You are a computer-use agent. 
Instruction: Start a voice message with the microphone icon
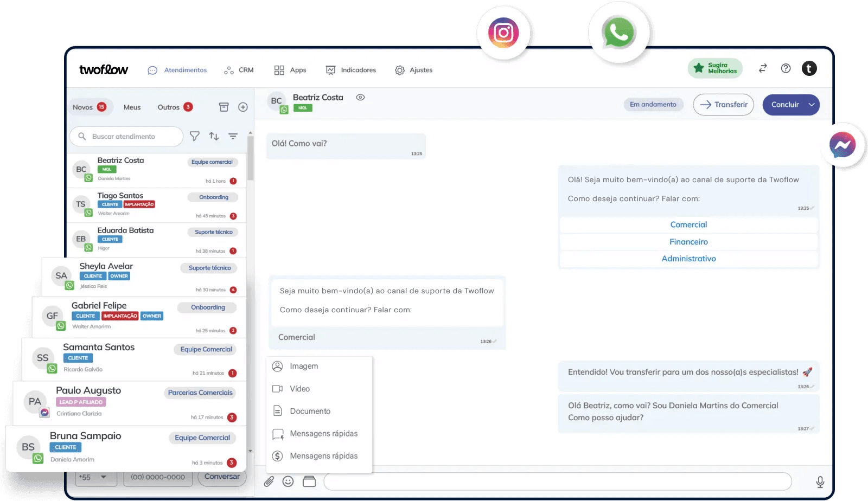(820, 481)
